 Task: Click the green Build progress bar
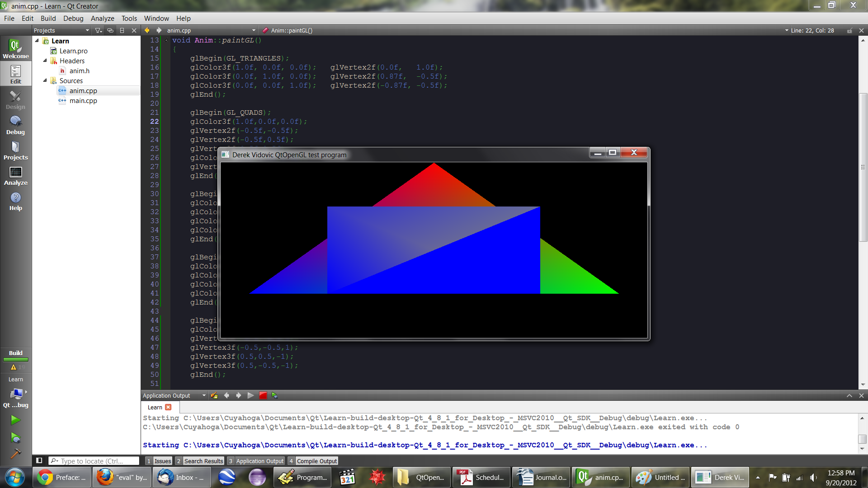point(15,360)
